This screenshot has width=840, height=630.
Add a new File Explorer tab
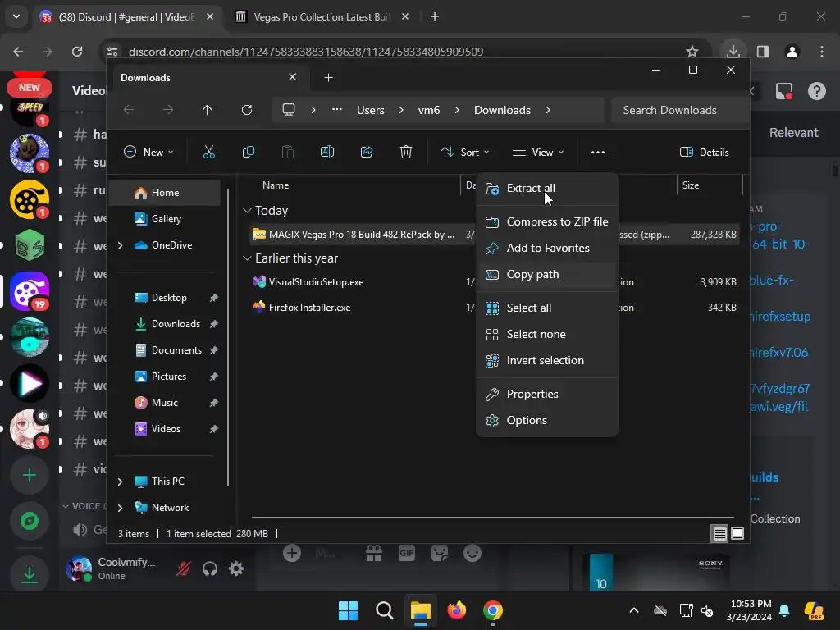coord(328,78)
